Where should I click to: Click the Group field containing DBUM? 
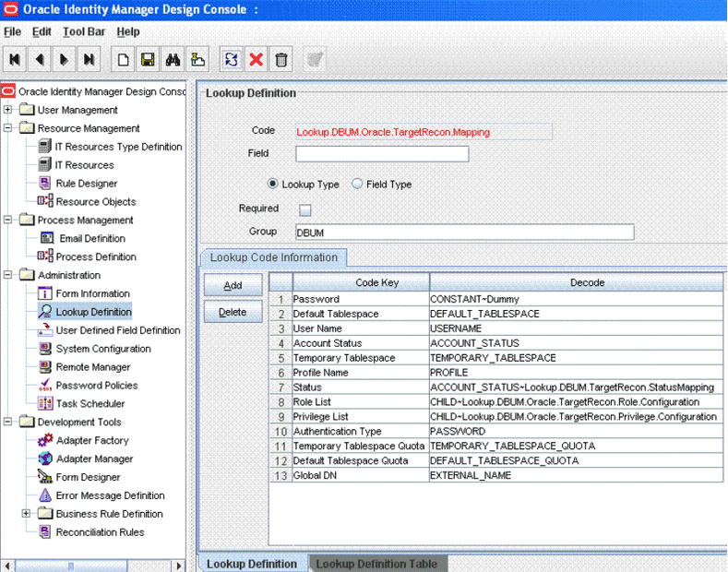pyautogui.click(x=465, y=232)
